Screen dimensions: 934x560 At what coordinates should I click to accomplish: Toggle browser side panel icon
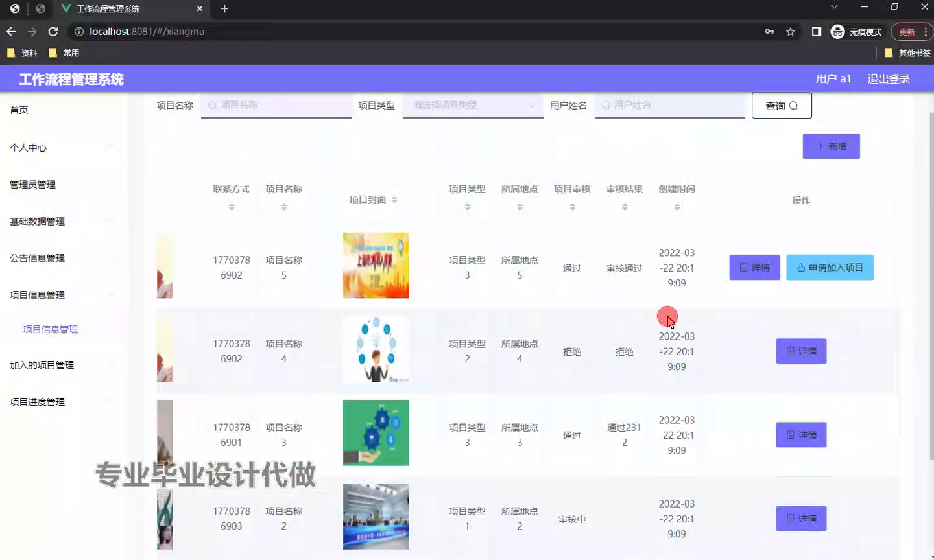pos(817,32)
